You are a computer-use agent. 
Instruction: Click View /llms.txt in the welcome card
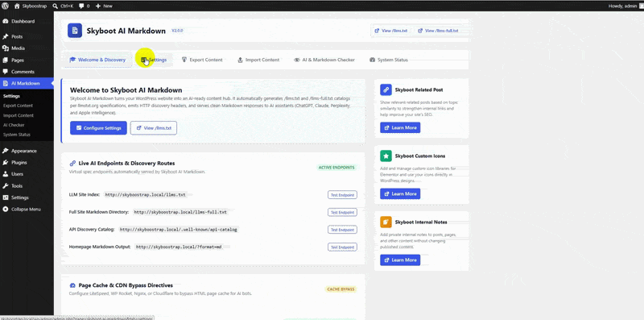tap(154, 128)
